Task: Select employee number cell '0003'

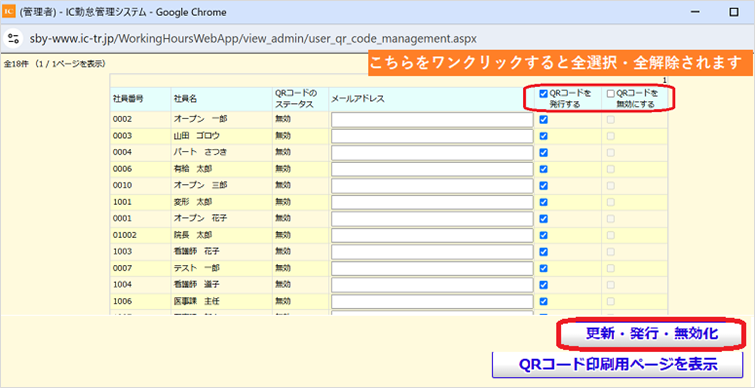Action: (122, 136)
